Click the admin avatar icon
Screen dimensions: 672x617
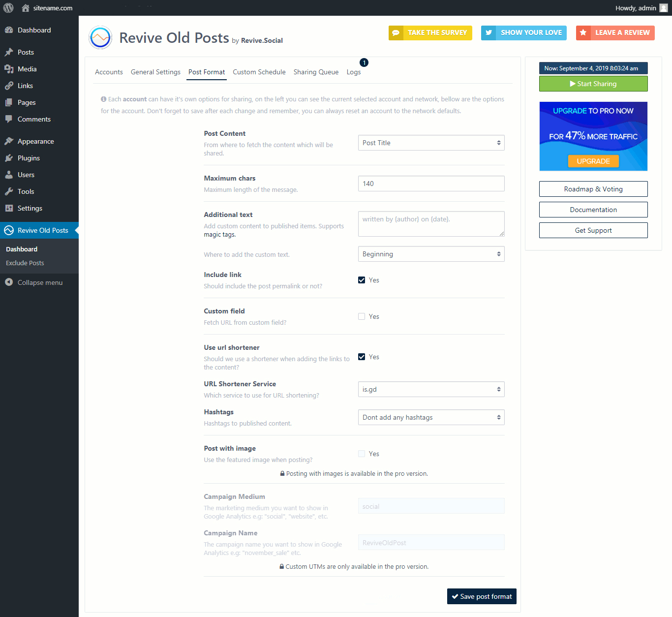click(x=664, y=8)
